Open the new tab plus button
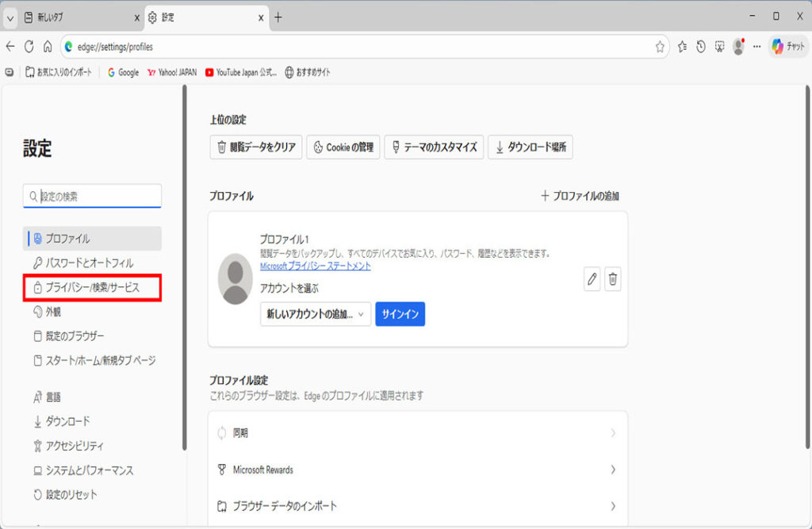The width and height of the screenshot is (812, 529). tap(278, 17)
